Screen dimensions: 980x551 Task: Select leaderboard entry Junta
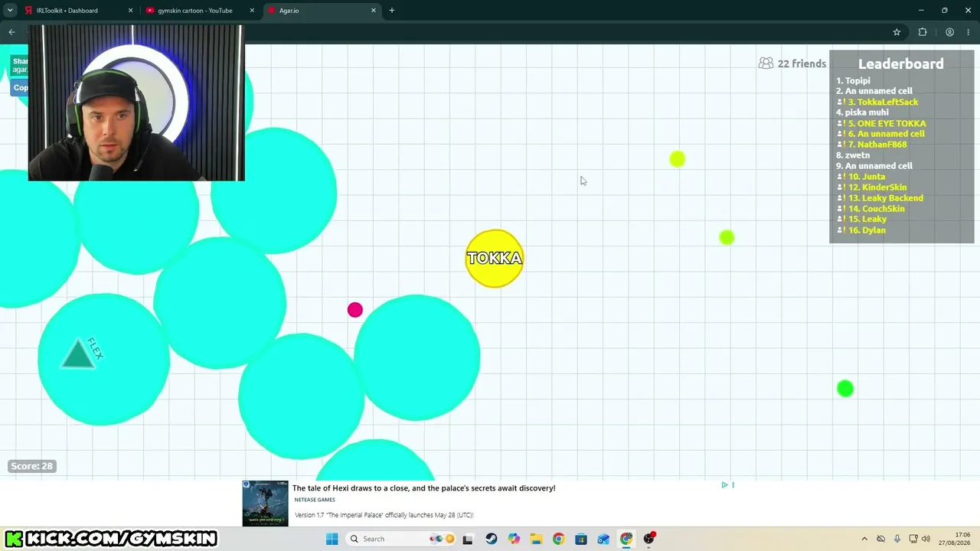click(861, 177)
